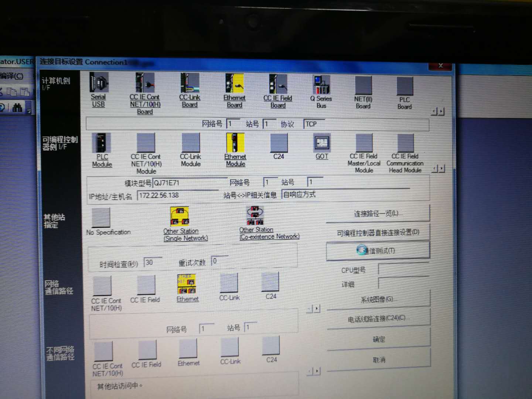The height and width of the screenshot is (399, 532).
Task: Choose the Ethernet Module icon
Action: coord(235,143)
